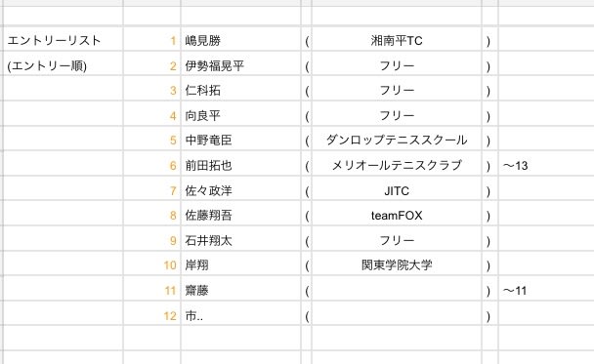
Task: Click the 齋藤 name cell
Action: coord(241,290)
